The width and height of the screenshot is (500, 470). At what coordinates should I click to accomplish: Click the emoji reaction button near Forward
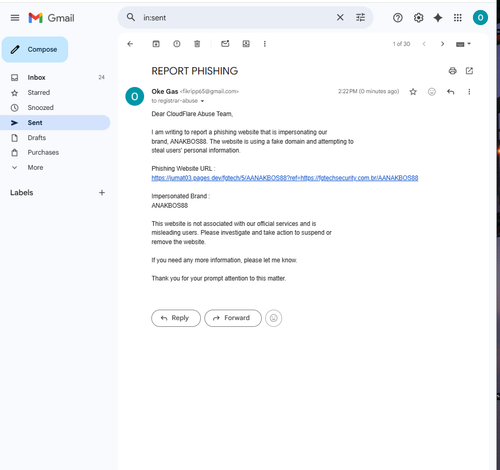tap(274, 318)
